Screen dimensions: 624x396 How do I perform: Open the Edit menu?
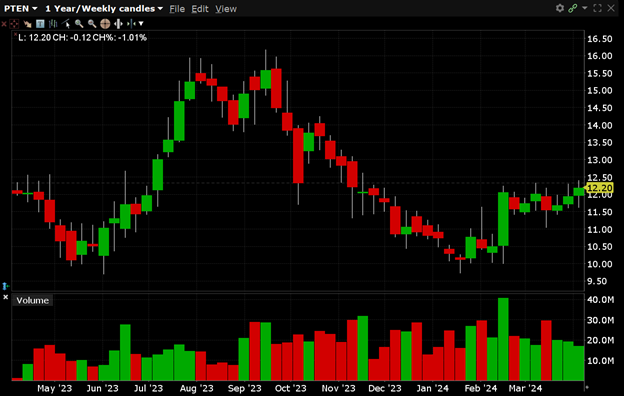click(x=200, y=9)
